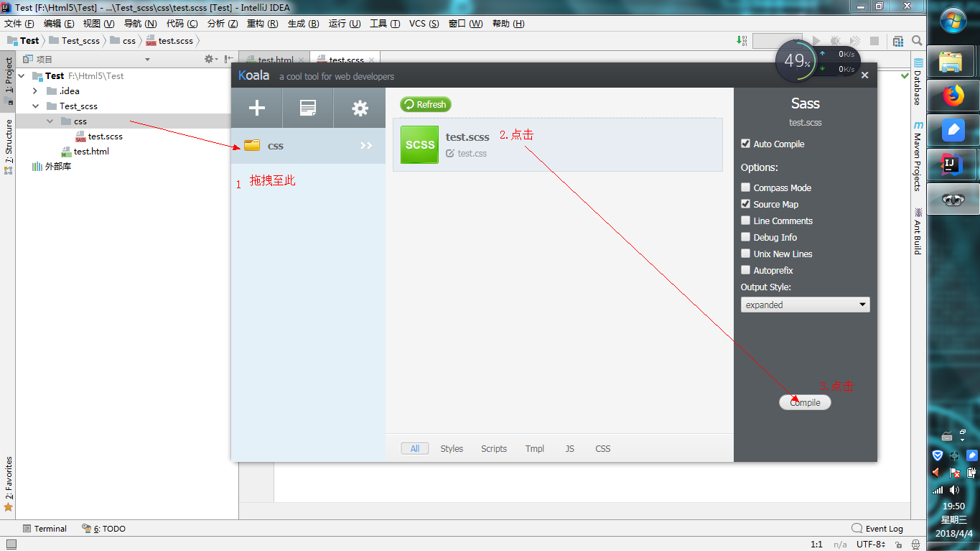The width and height of the screenshot is (980, 551).
Task: Toggle the Source Map checkbox
Action: [x=745, y=204]
